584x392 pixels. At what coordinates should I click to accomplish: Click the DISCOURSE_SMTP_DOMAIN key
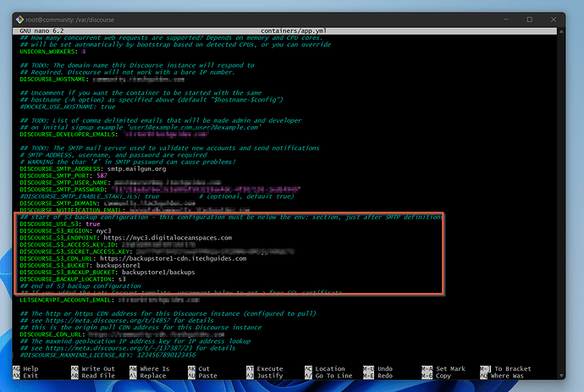[x=59, y=203]
